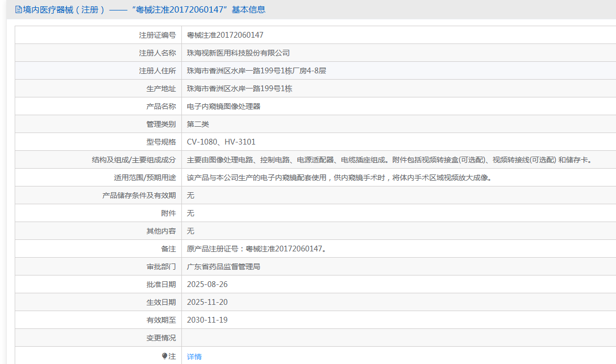
Task: Click the 变更情况 label
Action: tap(161, 338)
